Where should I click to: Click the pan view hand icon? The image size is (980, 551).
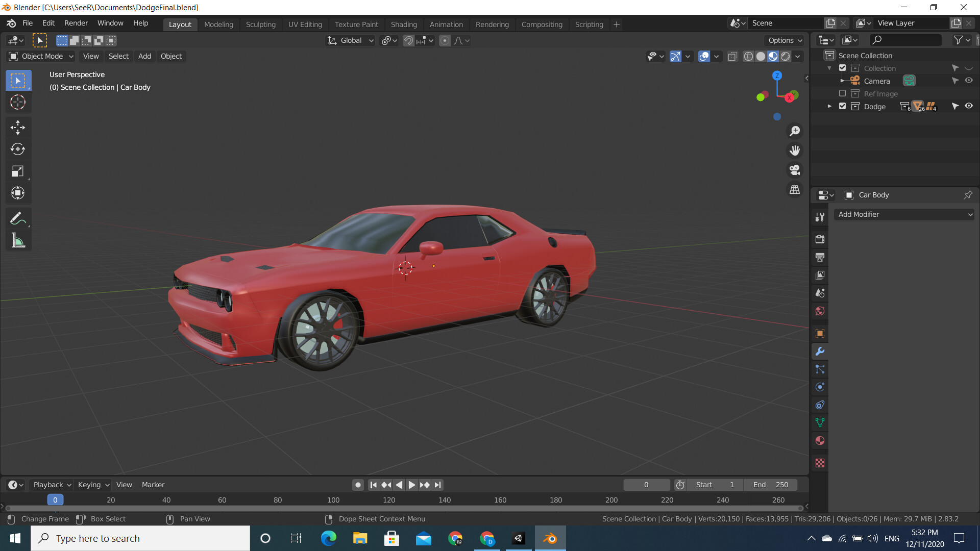pyautogui.click(x=795, y=151)
